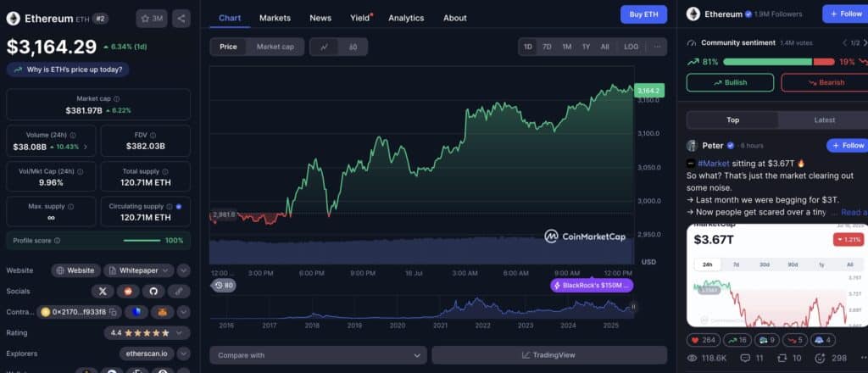This screenshot has height=373, width=868.
Task: Switch to the Markets tab
Action: [x=275, y=19]
